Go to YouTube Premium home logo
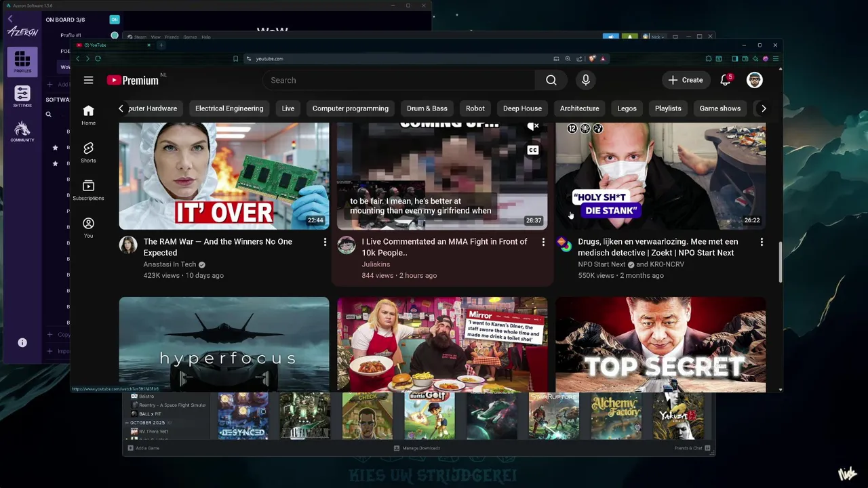This screenshot has height=488, width=868. 132,80
